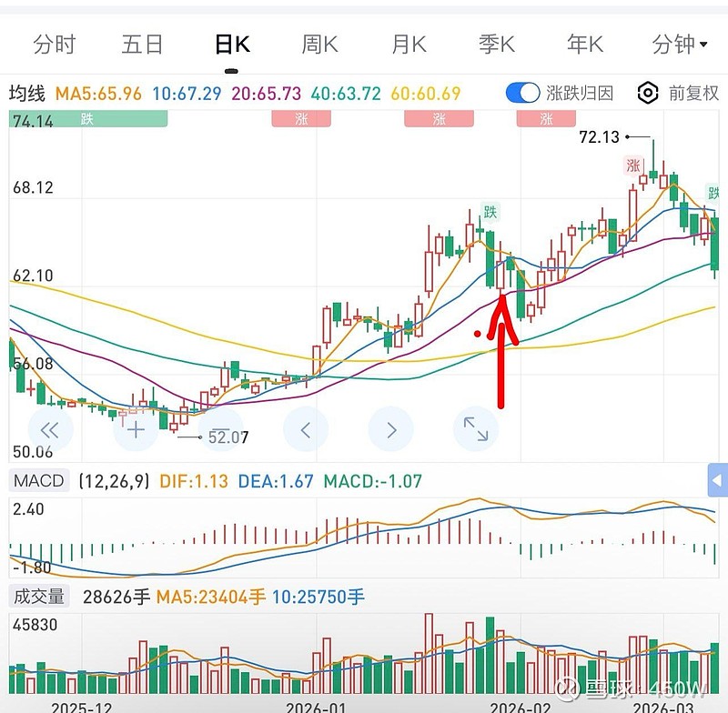Click the 均线 moving average label
The height and width of the screenshot is (713, 728).
27,93
